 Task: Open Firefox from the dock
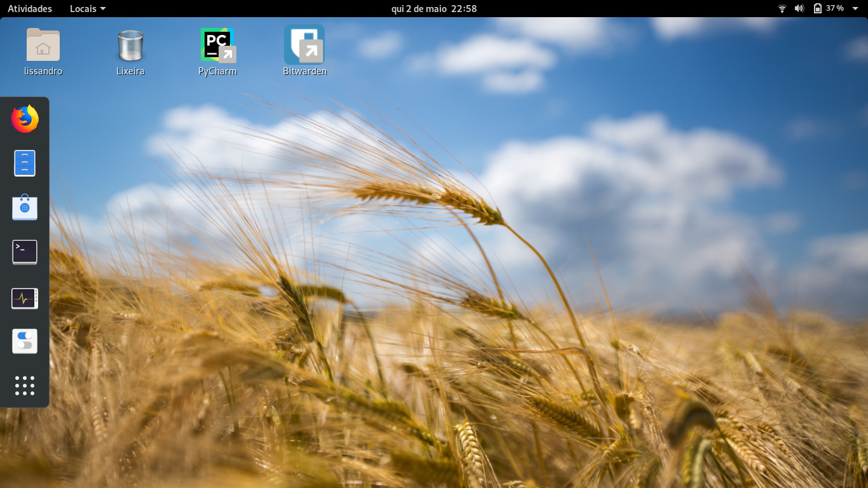pos(25,119)
